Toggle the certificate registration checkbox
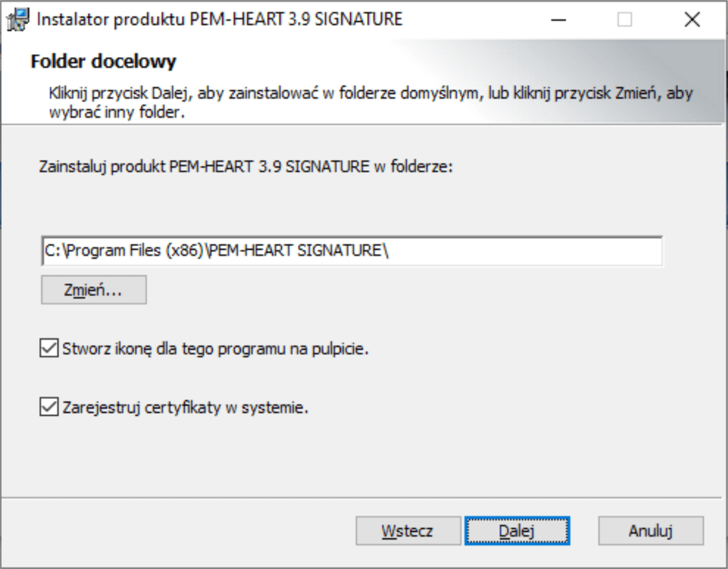This screenshot has width=728, height=569. (x=48, y=407)
